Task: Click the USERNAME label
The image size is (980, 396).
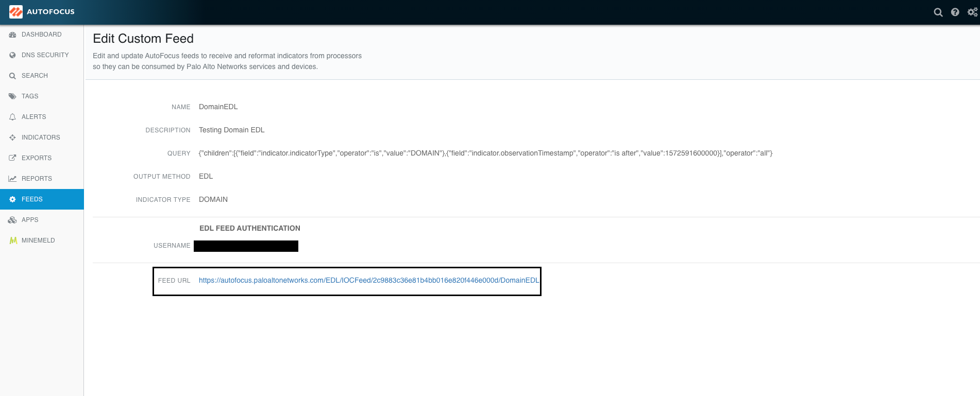Action: point(172,246)
